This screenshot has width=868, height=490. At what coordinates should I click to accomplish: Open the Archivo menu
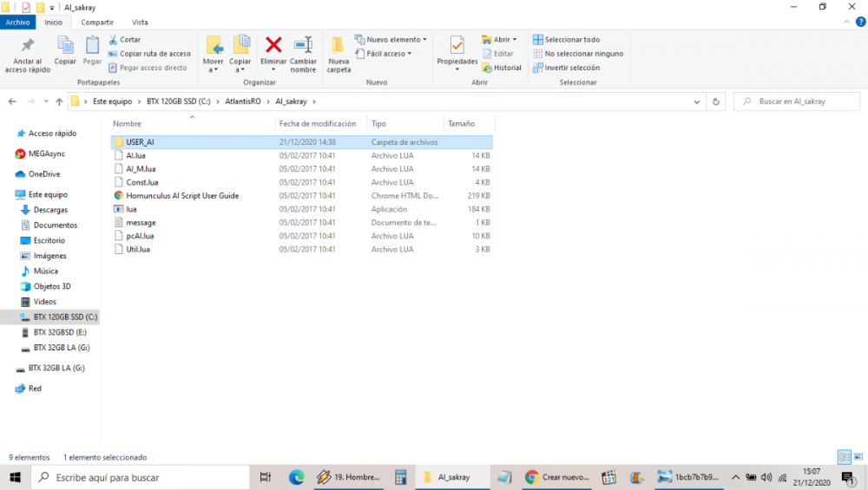coord(18,22)
